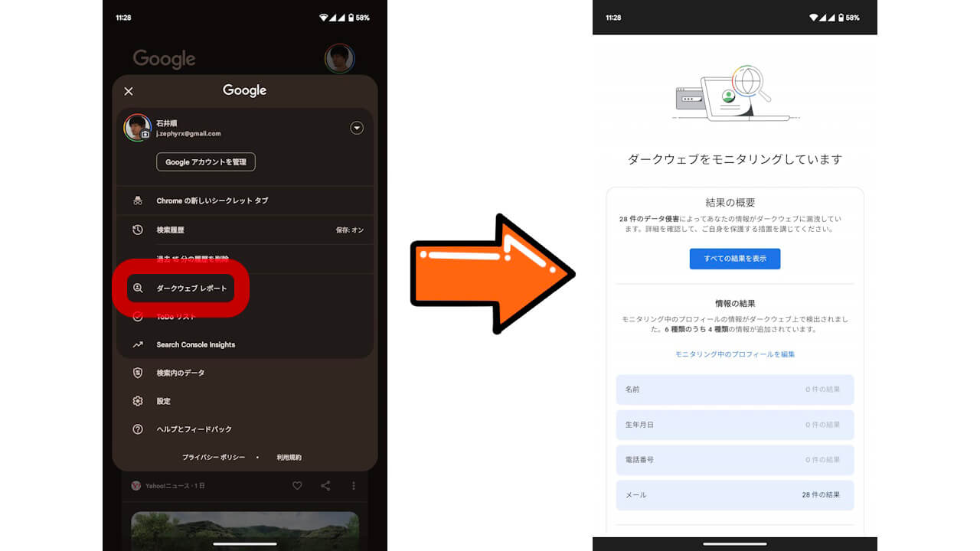The height and width of the screenshot is (551, 980).
Task: Tap the ヘルプとフィードバック question mark icon
Action: click(x=136, y=429)
